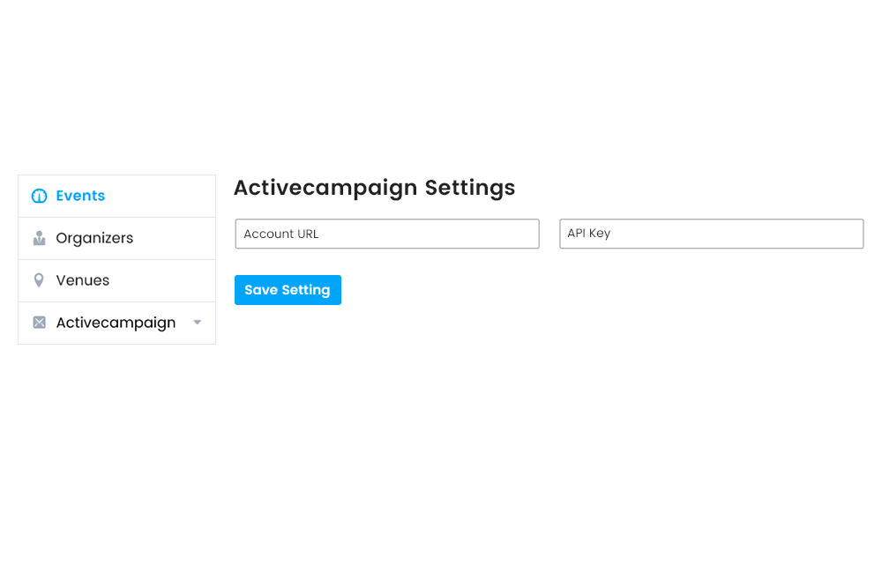
Task: Open the dropdown arrow next to Activecampaign
Action: click(198, 323)
